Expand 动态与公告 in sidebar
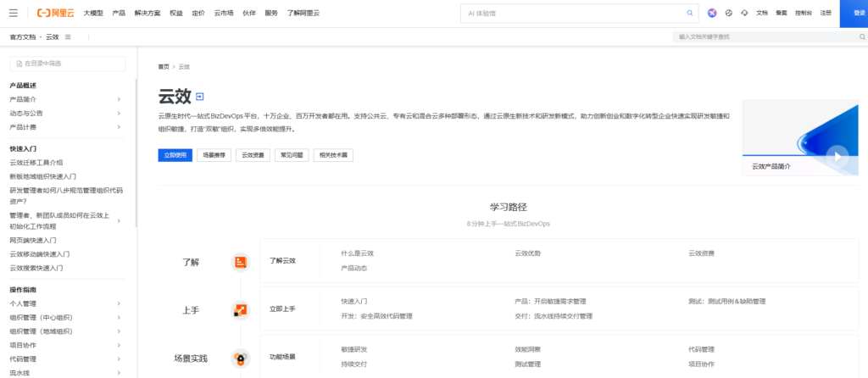Image resolution: width=868 pixels, height=378 pixels. [119, 114]
